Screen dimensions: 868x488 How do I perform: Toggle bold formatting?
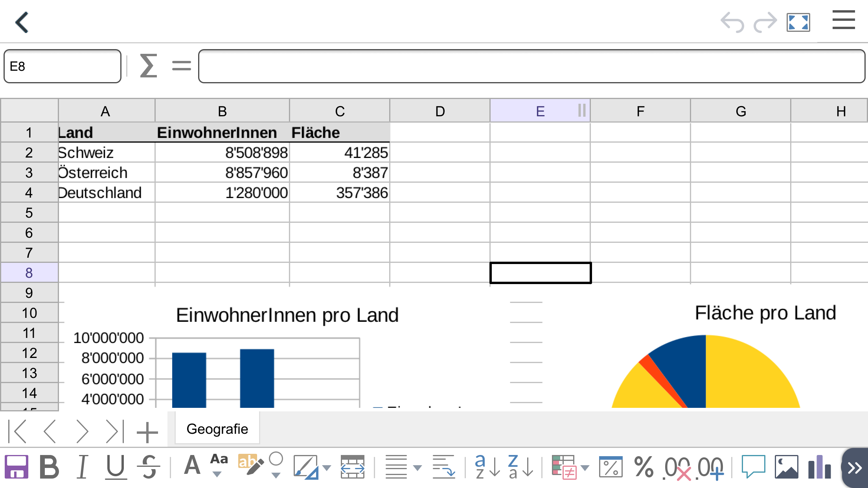50,467
